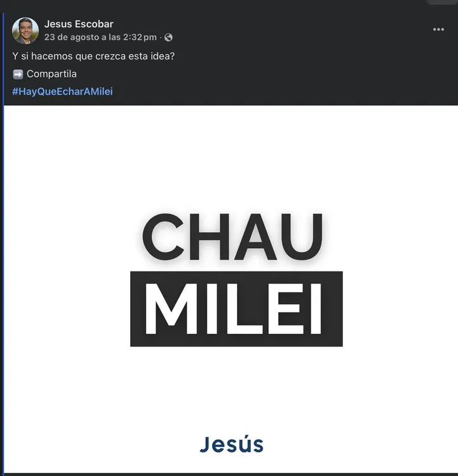This screenshot has width=458, height=476.
Task: Click the blue "Jesús" signature in image
Action: [231, 444]
